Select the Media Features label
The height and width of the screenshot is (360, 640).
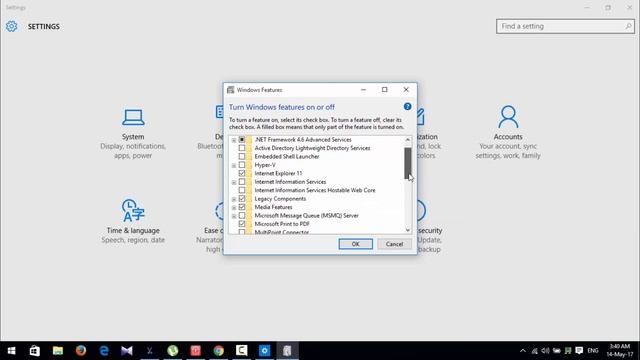click(x=273, y=207)
